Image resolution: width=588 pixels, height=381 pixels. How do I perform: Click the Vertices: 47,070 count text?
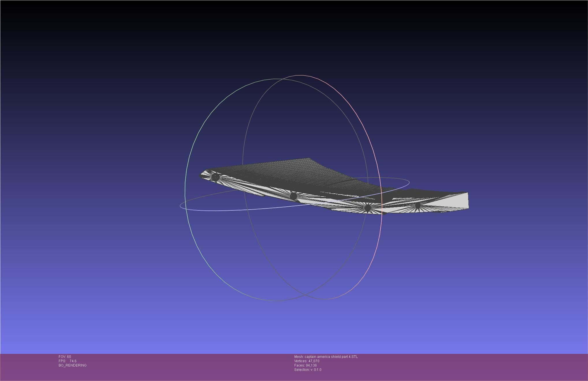(x=307, y=361)
